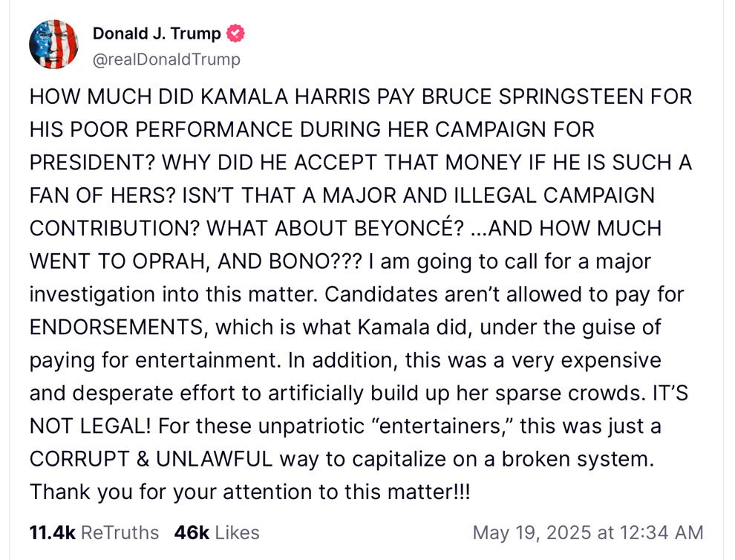View the 46k likes number

(x=192, y=533)
